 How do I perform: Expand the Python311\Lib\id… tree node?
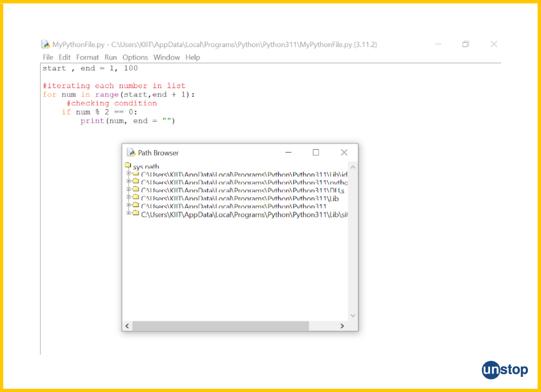coord(128,174)
